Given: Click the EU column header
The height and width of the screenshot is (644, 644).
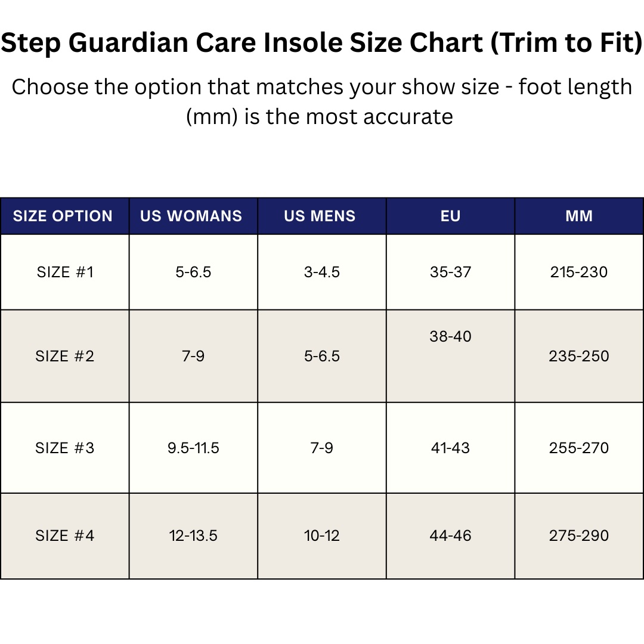Looking at the screenshot, I should coord(451,216).
